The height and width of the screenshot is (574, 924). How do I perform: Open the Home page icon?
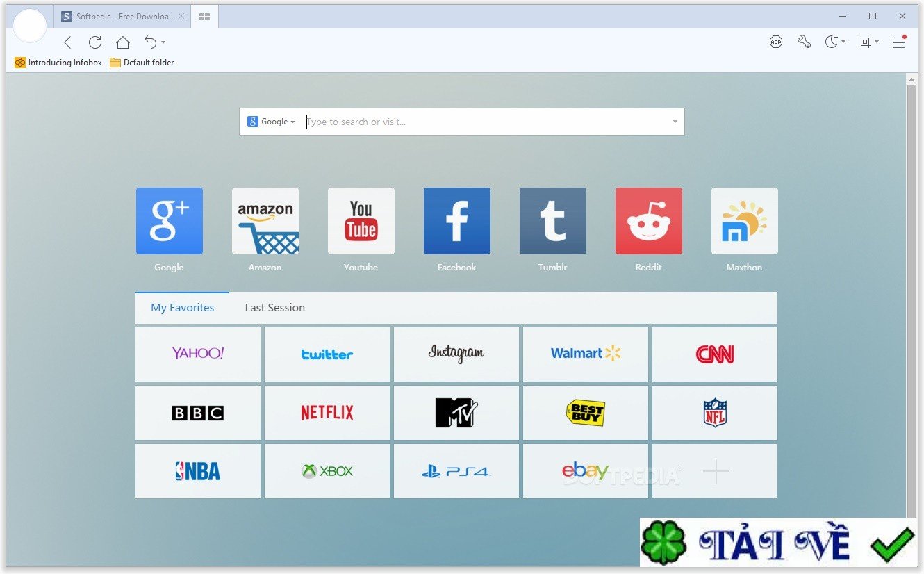(x=123, y=42)
